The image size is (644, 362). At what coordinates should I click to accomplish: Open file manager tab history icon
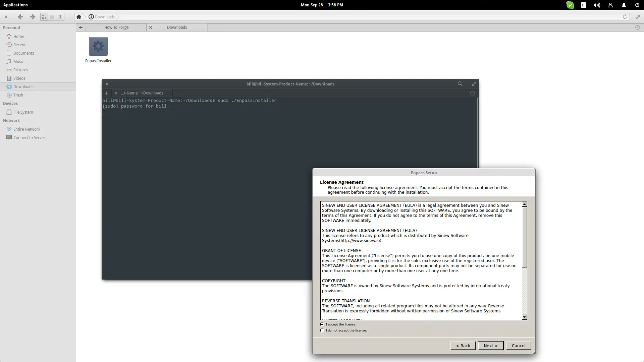point(637,27)
